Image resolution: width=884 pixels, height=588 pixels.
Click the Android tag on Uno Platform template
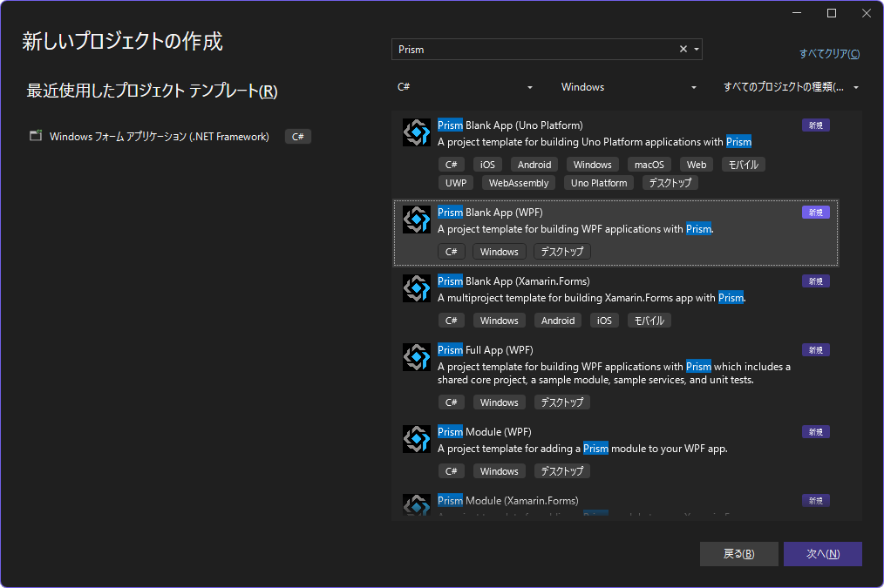[x=534, y=165]
